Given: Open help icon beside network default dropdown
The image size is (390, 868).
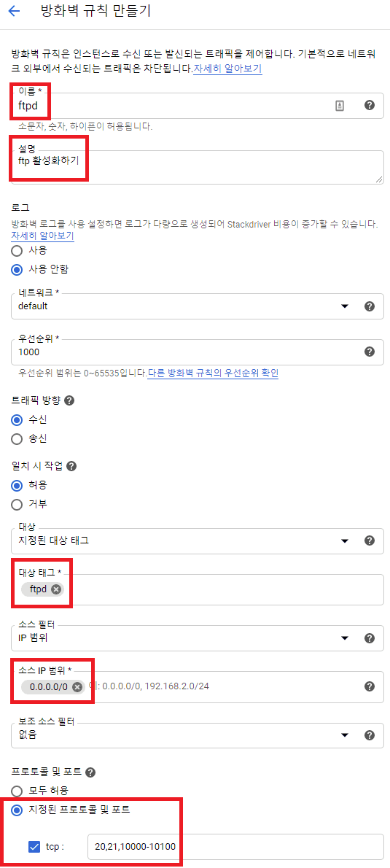Looking at the screenshot, I should point(370,306).
